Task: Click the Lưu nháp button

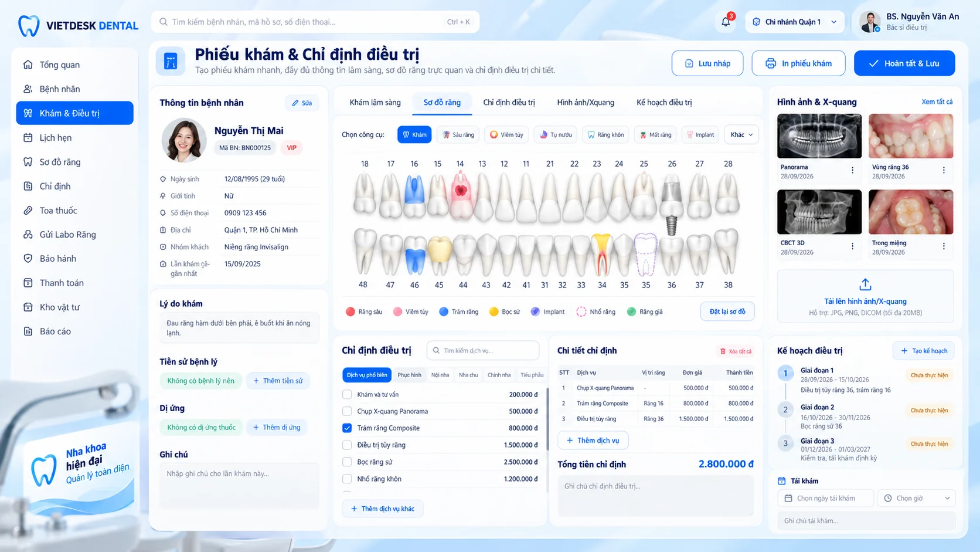Action: click(707, 63)
